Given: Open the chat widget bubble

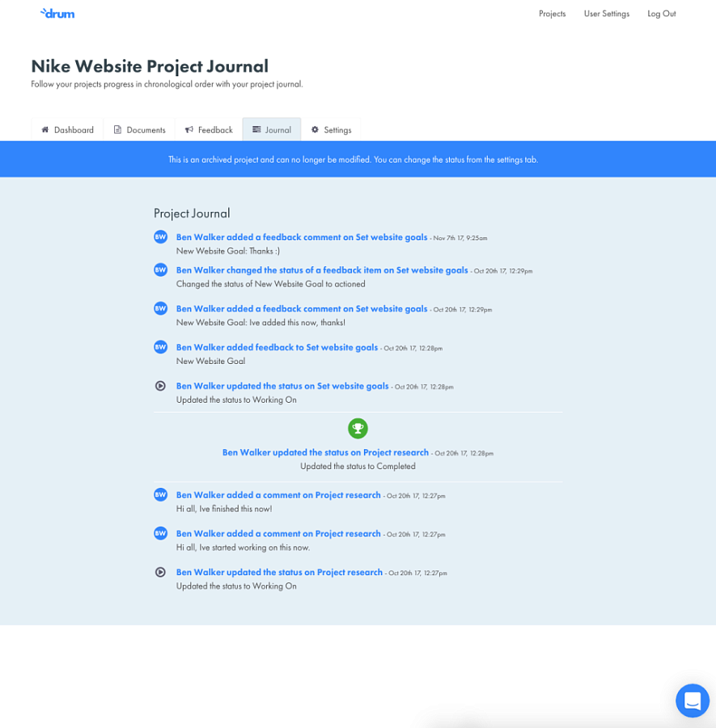Looking at the screenshot, I should pyautogui.click(x=693, y=700).
